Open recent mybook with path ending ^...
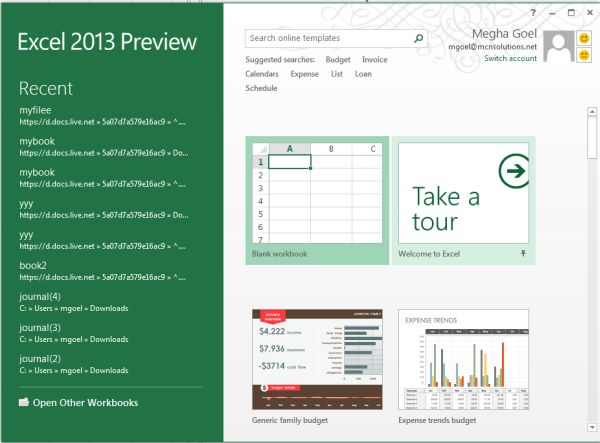The image size is (600, 443). (x=103, y=178)
